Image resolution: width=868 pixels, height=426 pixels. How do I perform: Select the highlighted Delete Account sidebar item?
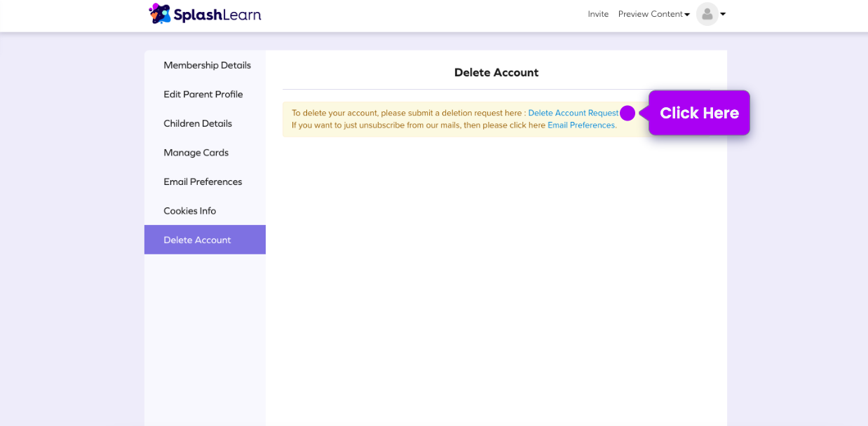click(x=198, y=240)
